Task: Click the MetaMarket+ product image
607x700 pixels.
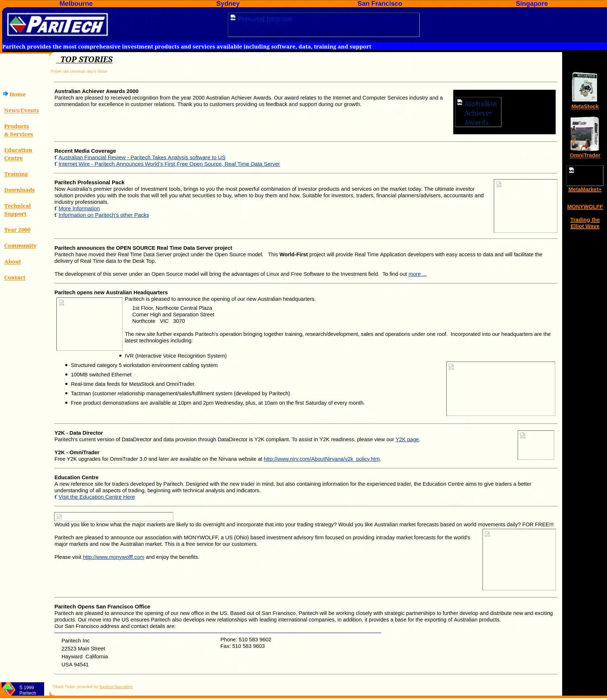Action: 585,176
